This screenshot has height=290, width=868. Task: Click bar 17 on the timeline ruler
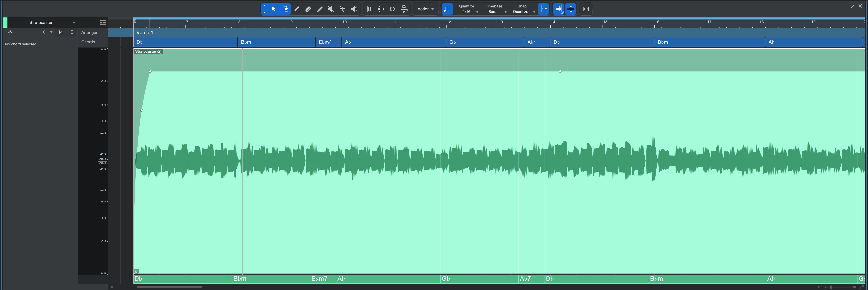click(x=709, y=22)
